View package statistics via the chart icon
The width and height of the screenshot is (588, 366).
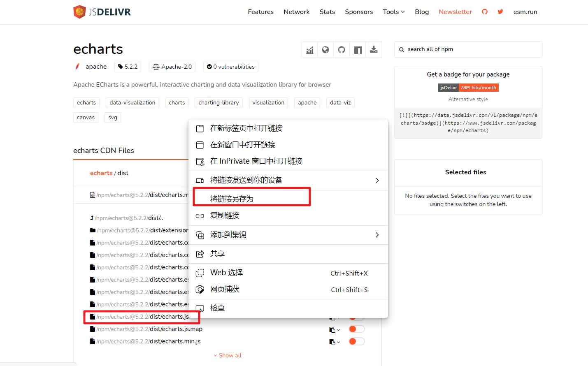[x=309, y=49]
